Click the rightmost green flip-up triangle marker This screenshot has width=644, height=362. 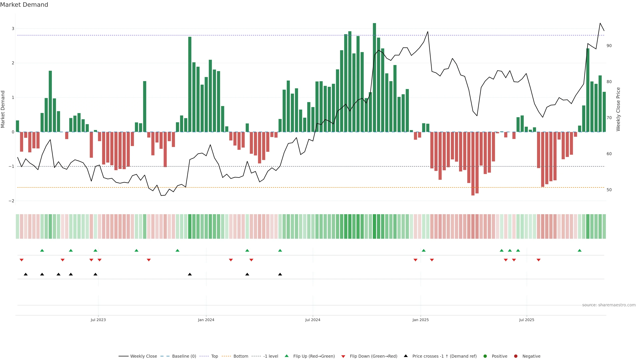pos(579,250)
